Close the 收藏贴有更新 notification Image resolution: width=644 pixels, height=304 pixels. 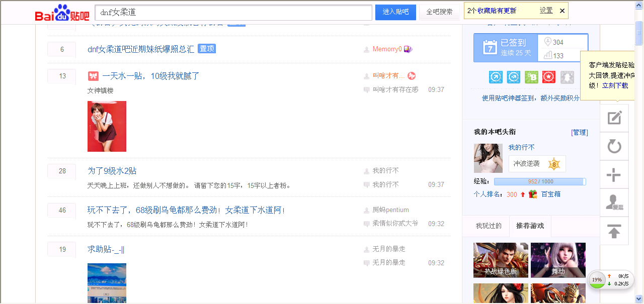tap(562, 11)
